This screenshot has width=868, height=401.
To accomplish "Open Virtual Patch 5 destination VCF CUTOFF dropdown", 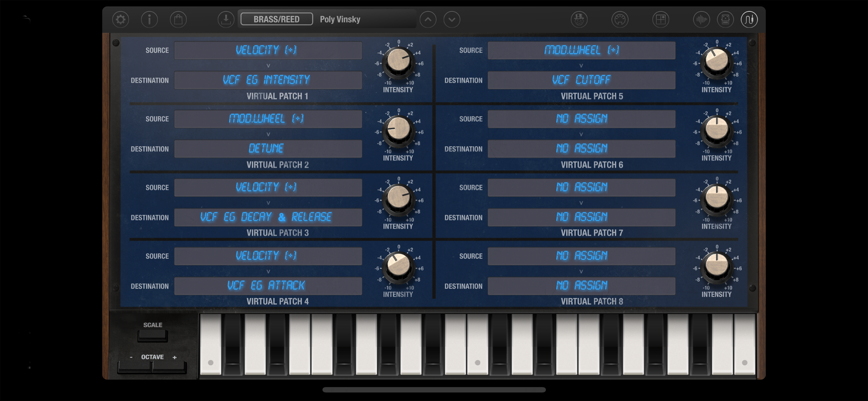I will click(581, 80).
